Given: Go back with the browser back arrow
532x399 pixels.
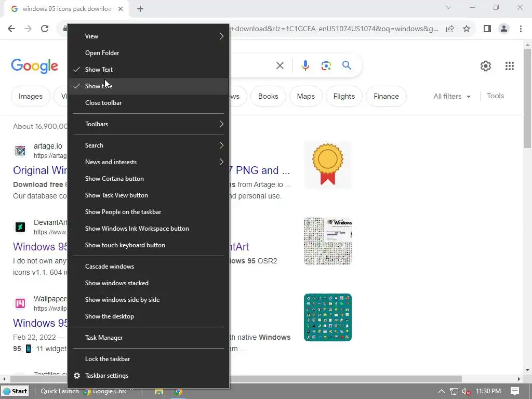Looking at the screenshot, I should (x=11, y=29).
